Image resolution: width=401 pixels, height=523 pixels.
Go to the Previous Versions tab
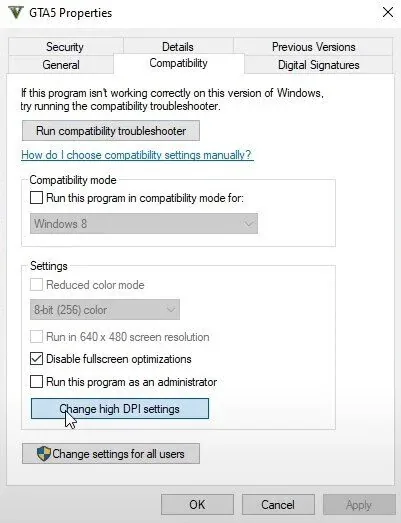[x=314, y=47]
